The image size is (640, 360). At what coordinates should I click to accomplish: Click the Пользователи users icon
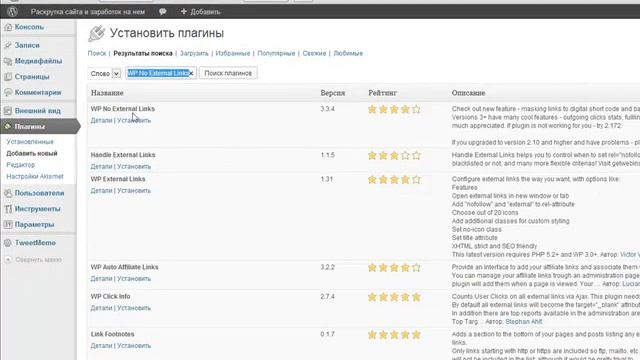coord(8,193)
